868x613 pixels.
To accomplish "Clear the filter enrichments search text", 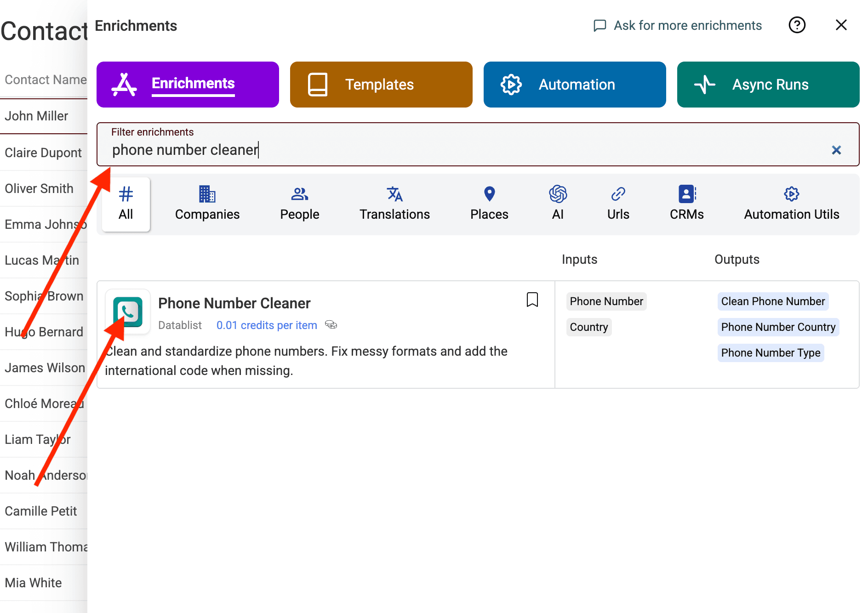I will tap(836, 150).
